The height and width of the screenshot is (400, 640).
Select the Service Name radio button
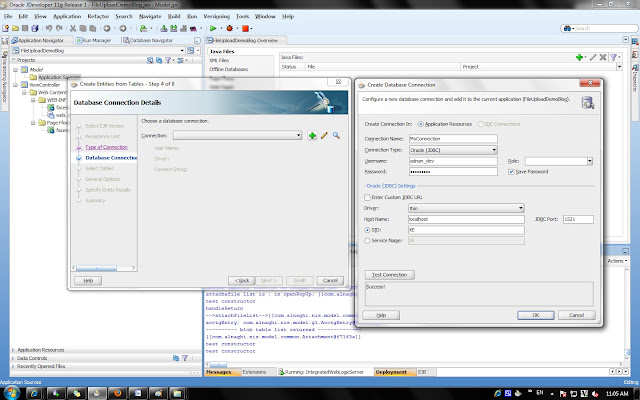pos(367,241)
